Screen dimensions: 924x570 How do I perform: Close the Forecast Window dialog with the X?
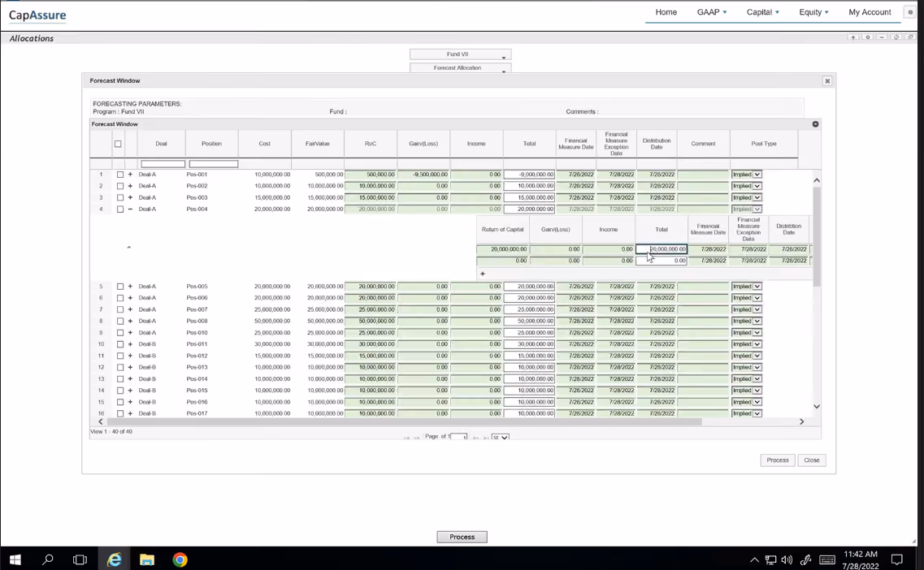pos(827,81)
